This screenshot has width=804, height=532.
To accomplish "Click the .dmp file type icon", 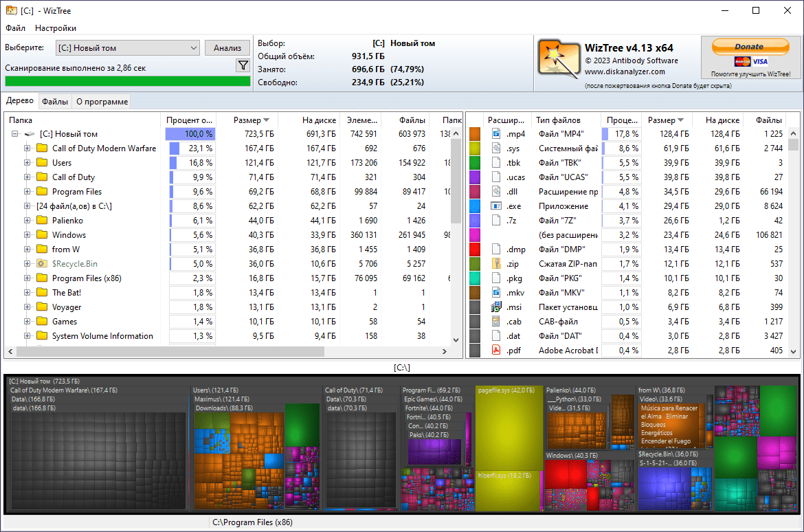I will pyautogui.click(x=496, y=250).
